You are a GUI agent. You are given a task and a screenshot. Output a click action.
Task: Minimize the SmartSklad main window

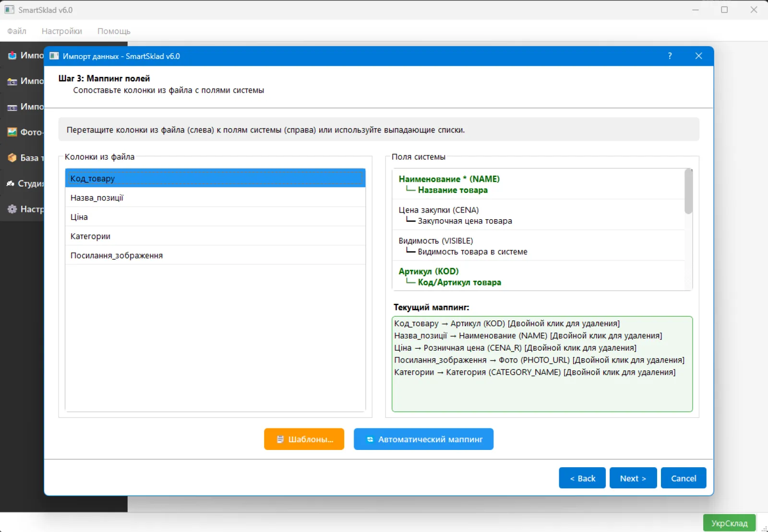coord(696,10)
